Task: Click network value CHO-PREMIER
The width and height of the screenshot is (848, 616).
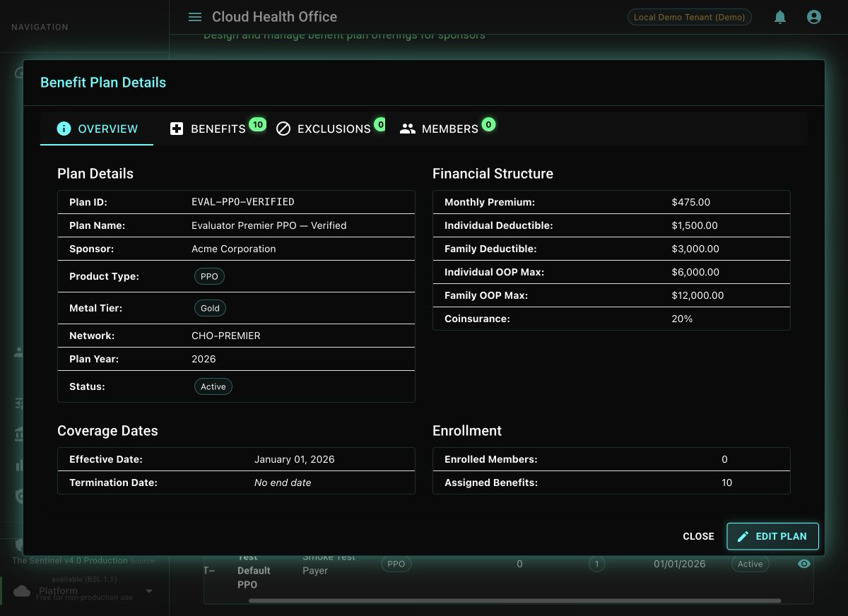Action: click(x=226, y=336)
